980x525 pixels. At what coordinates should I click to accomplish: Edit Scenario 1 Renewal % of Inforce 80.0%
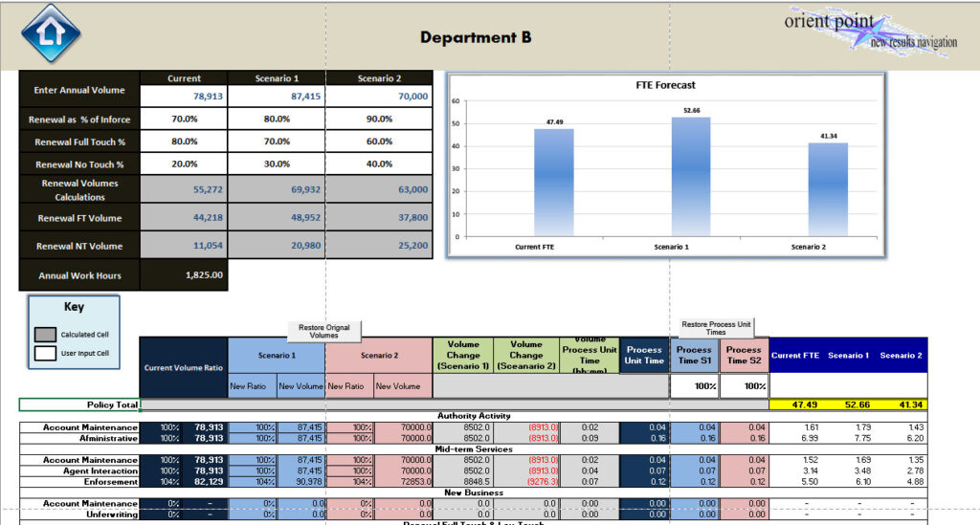coord(277,119)
